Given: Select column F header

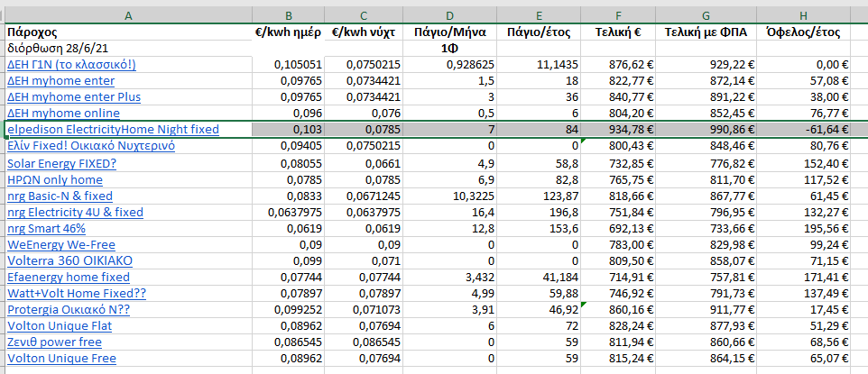Looking at the screenshot, I should click(618, 16).
